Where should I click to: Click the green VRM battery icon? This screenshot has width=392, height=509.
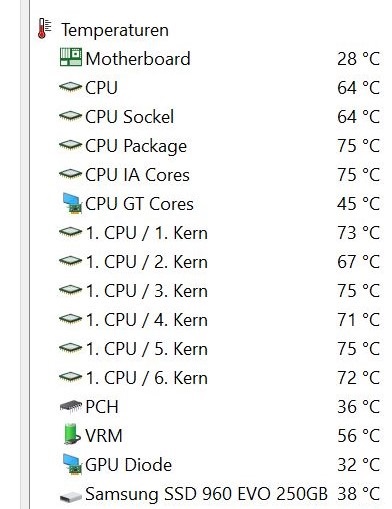point(72,434)
